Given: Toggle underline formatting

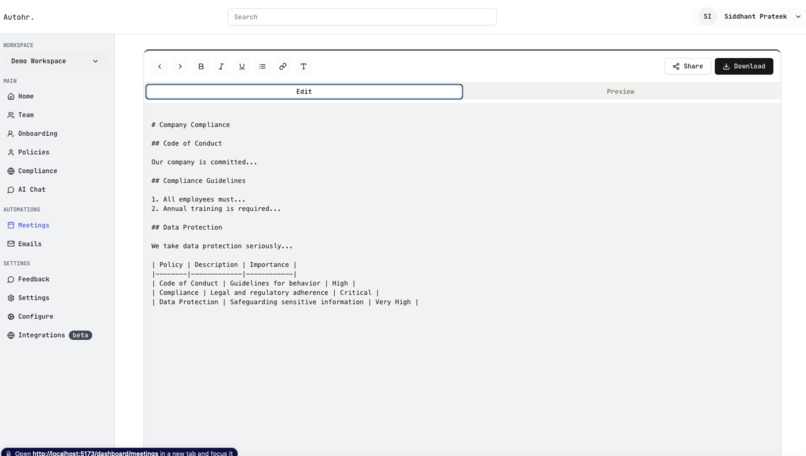Looking at the screenshot, I should tap(242, 66).
